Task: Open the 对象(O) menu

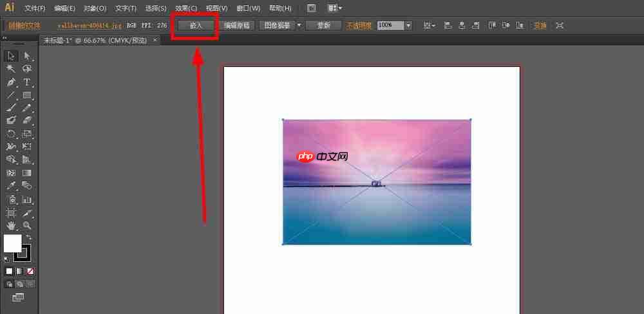Action: 95,8
